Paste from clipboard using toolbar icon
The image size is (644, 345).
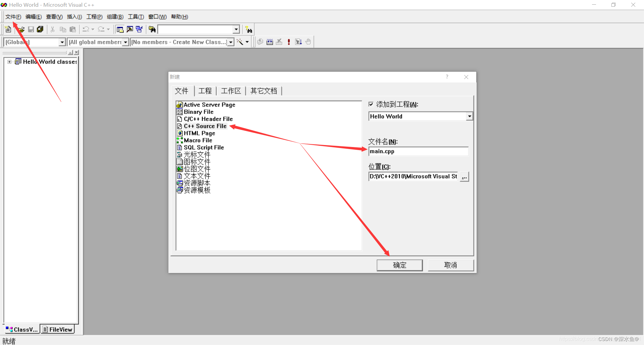tap(73, 29)
